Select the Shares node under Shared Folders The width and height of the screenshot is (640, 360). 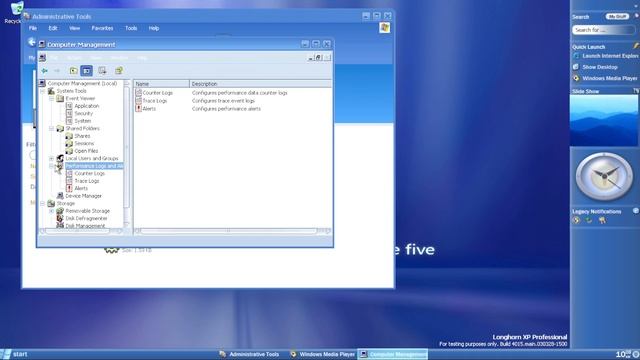(82, 136)
